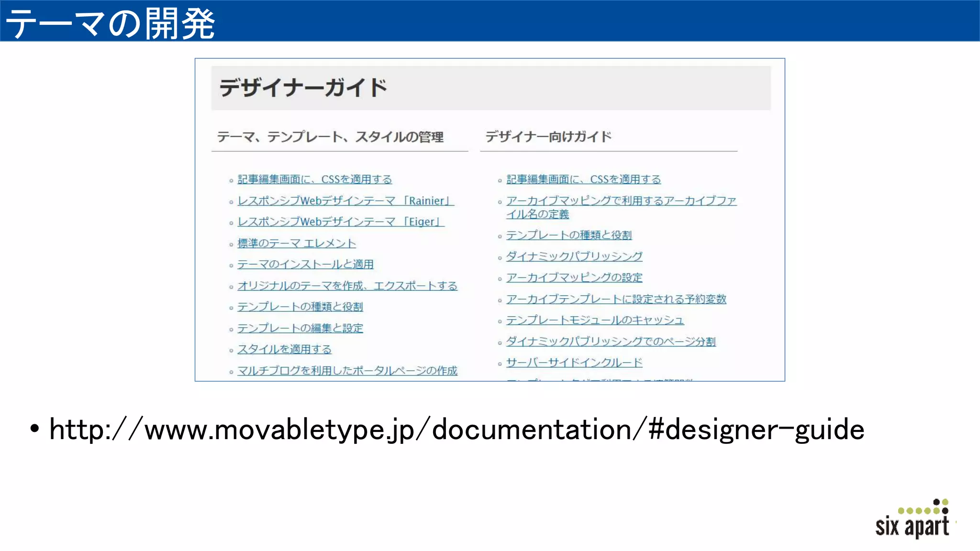Open 記事編集画面に、CSSを適用する in the デザイナー向けガイド column
This screenshot has height=551, width=980.
583,179
